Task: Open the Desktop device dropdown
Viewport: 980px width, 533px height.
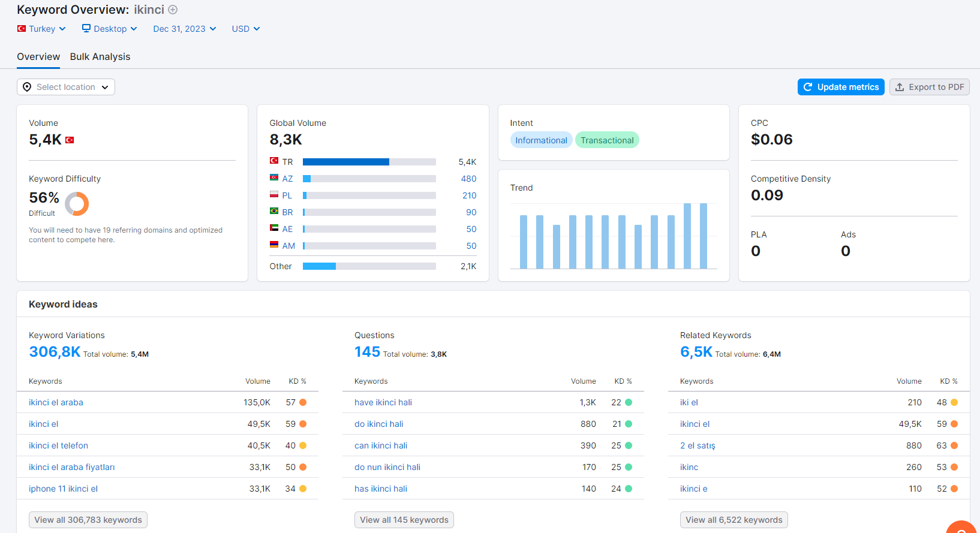Action: coord(110,29)
